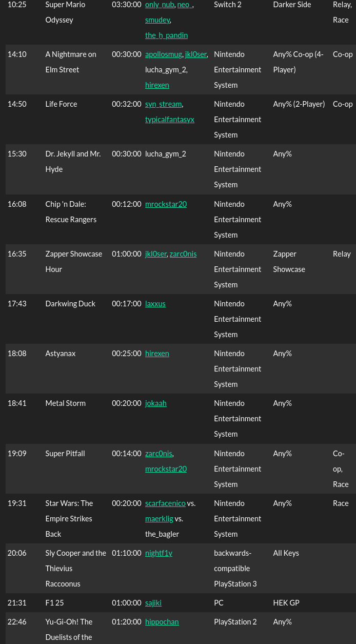Open mrockstar20 link in Super Pitfall row
Viewport: 356px width, 644px height.
point(166,469)
